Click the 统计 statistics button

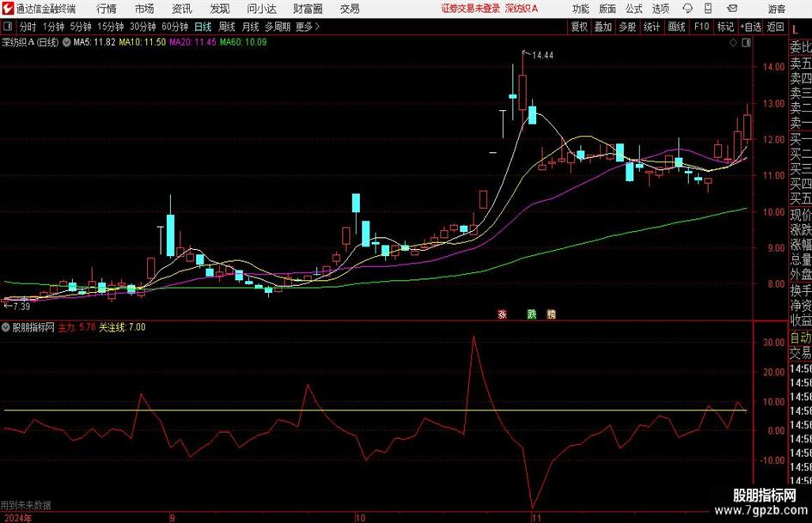point(651,27)
